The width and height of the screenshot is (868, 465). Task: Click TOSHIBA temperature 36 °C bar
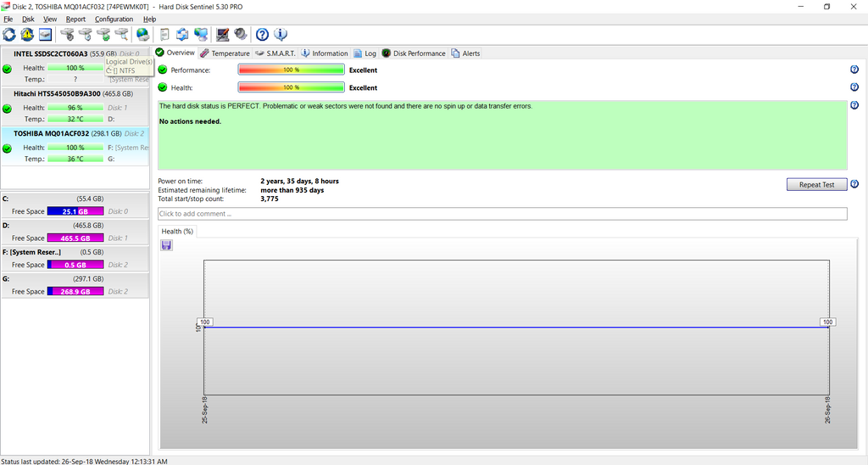click(x=75, y=159)
